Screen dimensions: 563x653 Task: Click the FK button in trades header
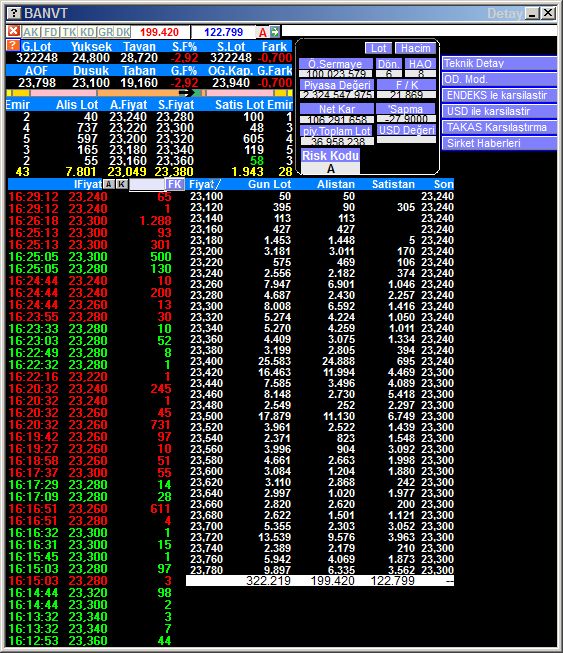coord(174,184)
